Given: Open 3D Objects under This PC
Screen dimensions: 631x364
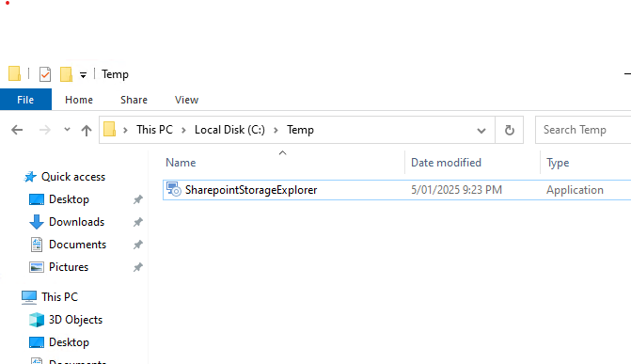Looking at the screenshot, I should 75,320.
